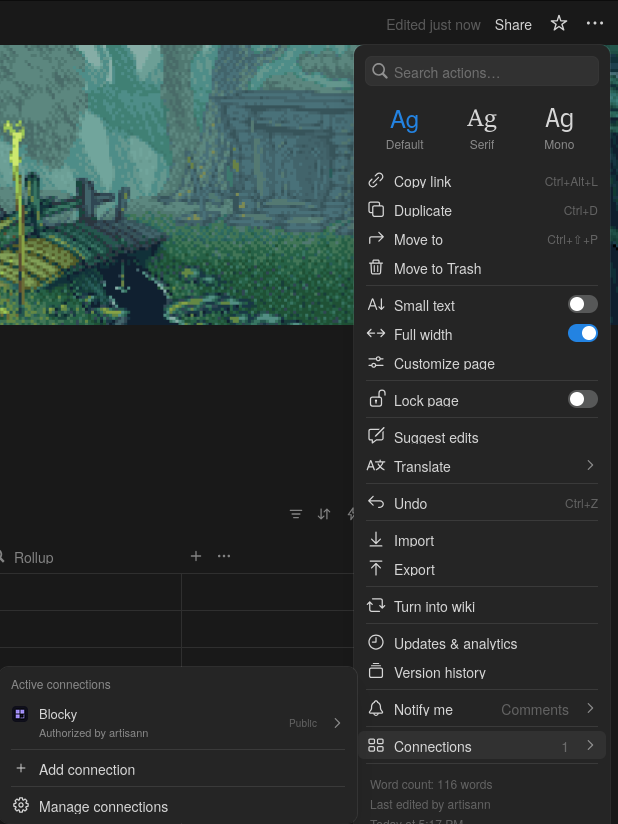Image resolution: width=618 pixels, height=824 pixels.
Task: Select Customize page
Action: (482, 363)
